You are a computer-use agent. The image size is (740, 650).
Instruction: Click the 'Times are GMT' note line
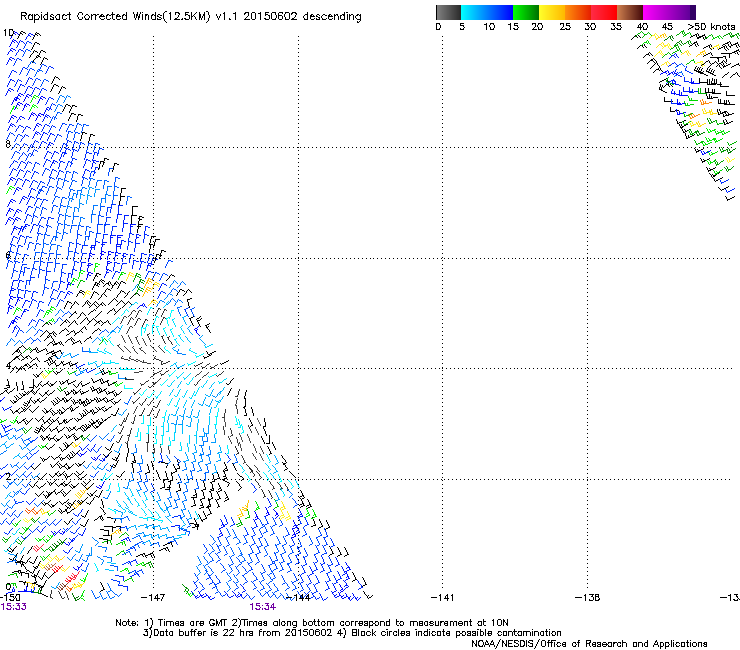pyautogui.click(x=312, y=623)
